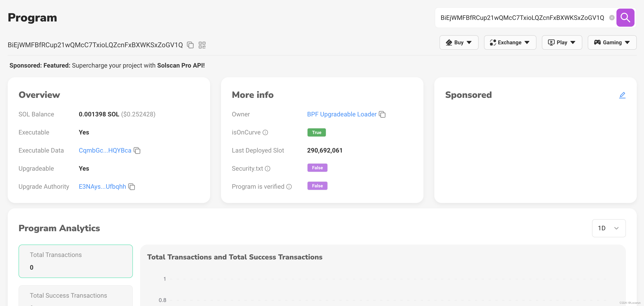
Task: Clear the search field with X icon
Action: point(612,17)
